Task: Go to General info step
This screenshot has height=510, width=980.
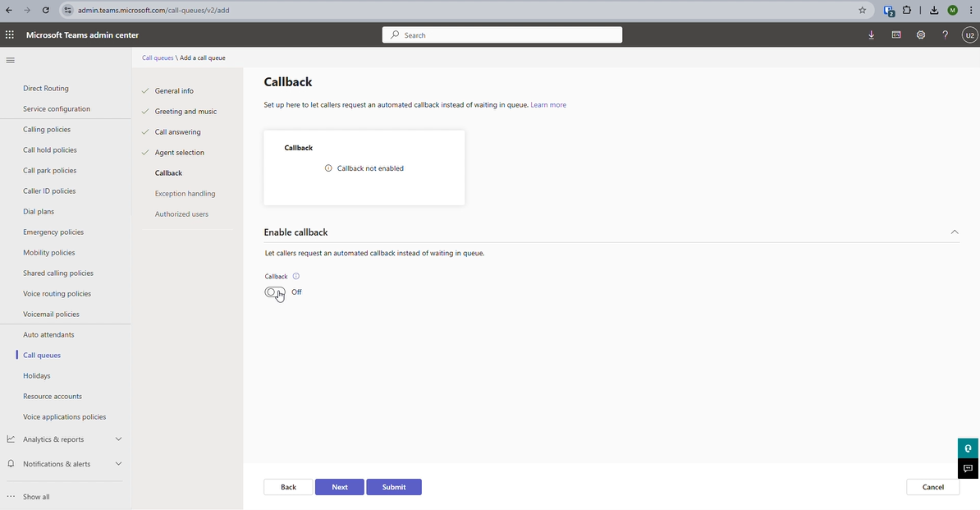Action: point(174,90)
